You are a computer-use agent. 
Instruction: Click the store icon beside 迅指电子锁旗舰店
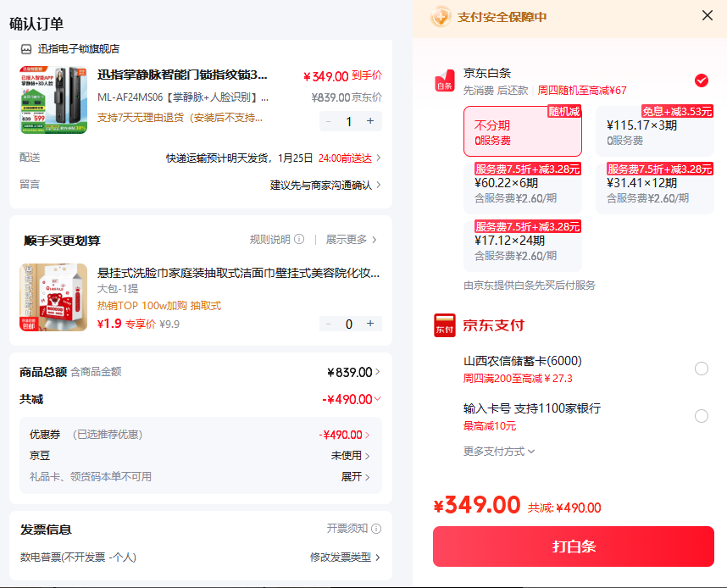click(26, 48)
